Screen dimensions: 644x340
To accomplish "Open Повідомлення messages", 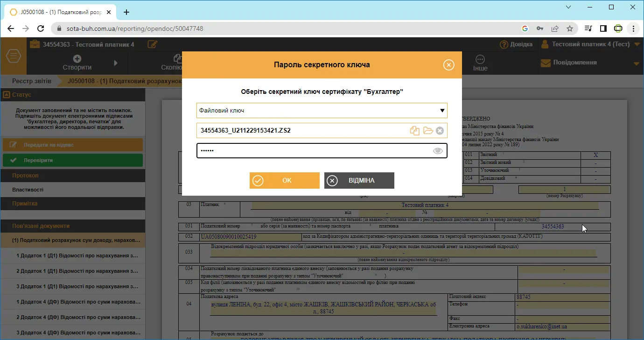I will (x=569, y=63).
